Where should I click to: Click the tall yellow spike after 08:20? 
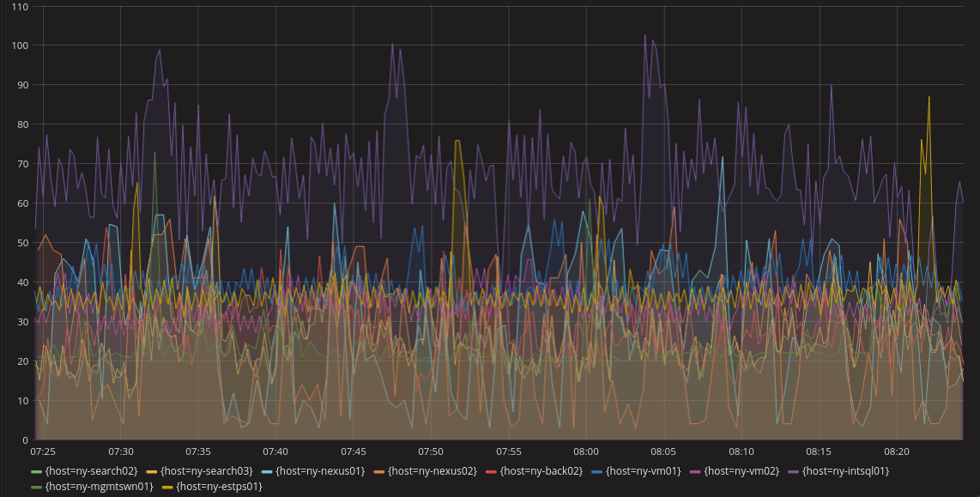pos(929,97)
